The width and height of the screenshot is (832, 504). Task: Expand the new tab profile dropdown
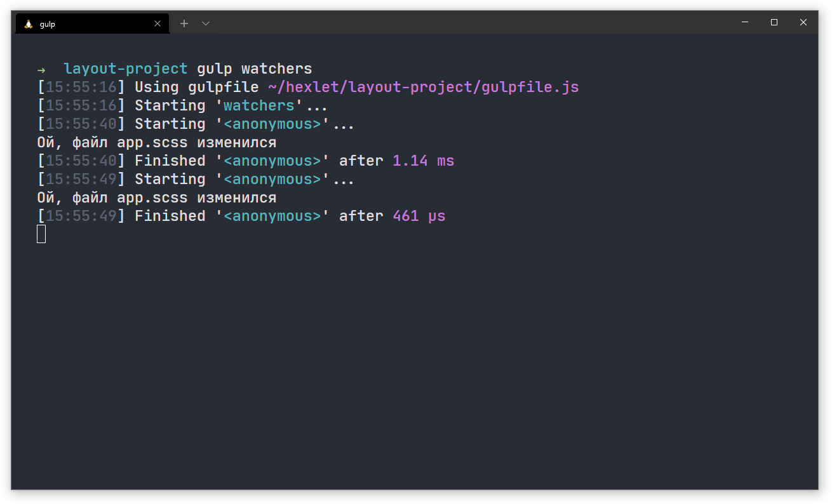coord(206,23)
